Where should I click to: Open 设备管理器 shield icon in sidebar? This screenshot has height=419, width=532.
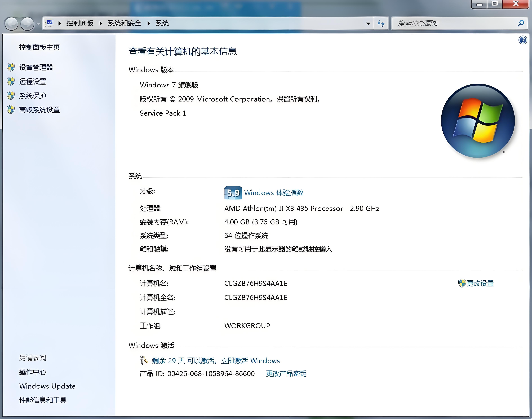(x=11, y=67)
